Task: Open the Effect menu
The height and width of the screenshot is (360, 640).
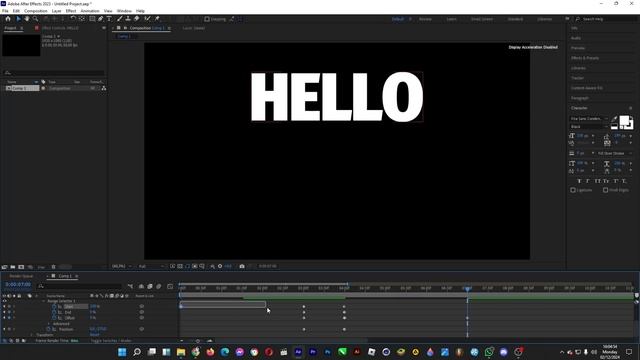Action: click(x=71, y=11)
